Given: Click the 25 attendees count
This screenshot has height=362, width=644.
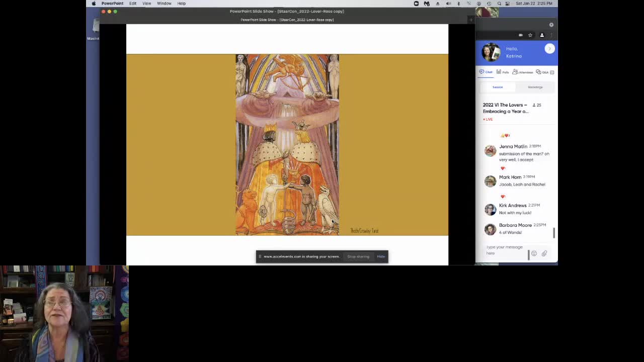Looking at the screenshot, I should pos(537,105).
